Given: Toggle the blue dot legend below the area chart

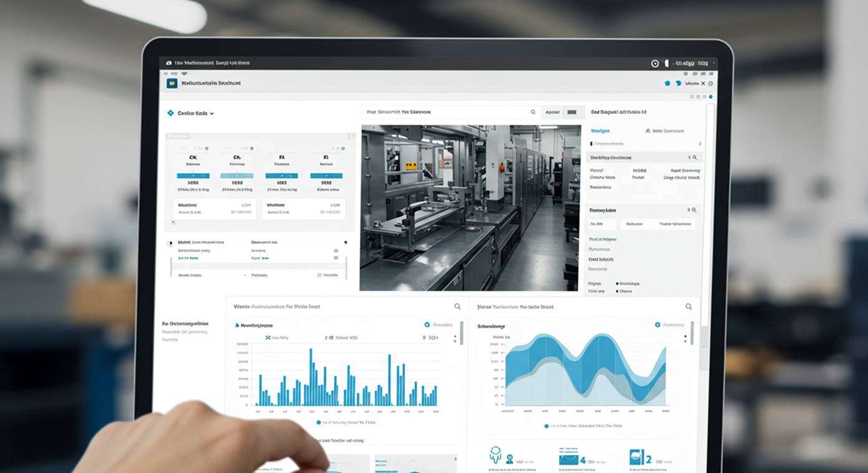Looking at the screenshot, I should tap(547, 426).
